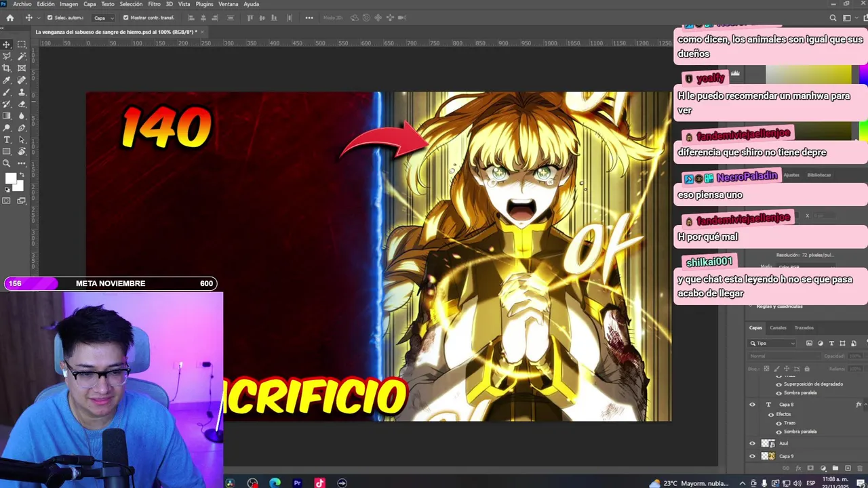Hide the Superposición de degradado effect
868x488 pixels.
(x=779, y=384)
